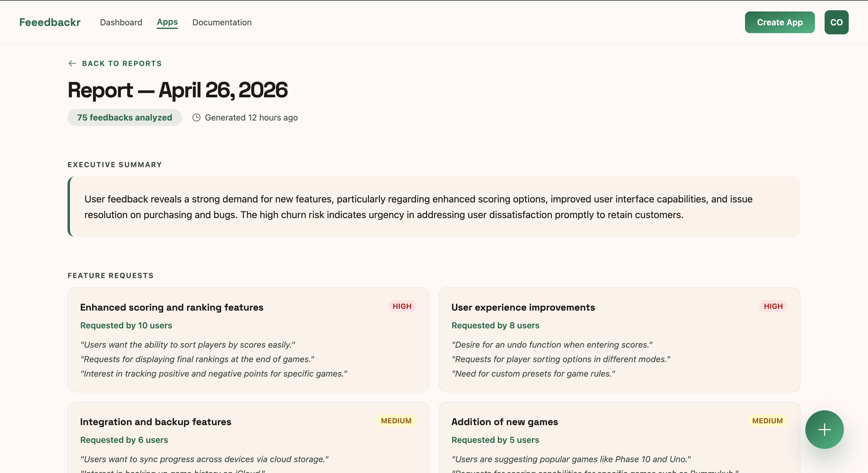Select the HIGH priority badge on scoring features
868x473 pixels.
click(x=402, y=307)
